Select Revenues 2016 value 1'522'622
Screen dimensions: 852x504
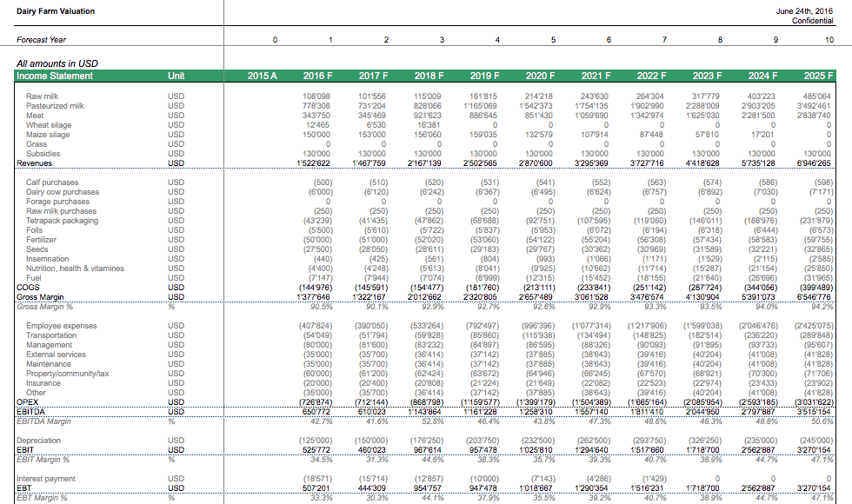click(314, 163)
